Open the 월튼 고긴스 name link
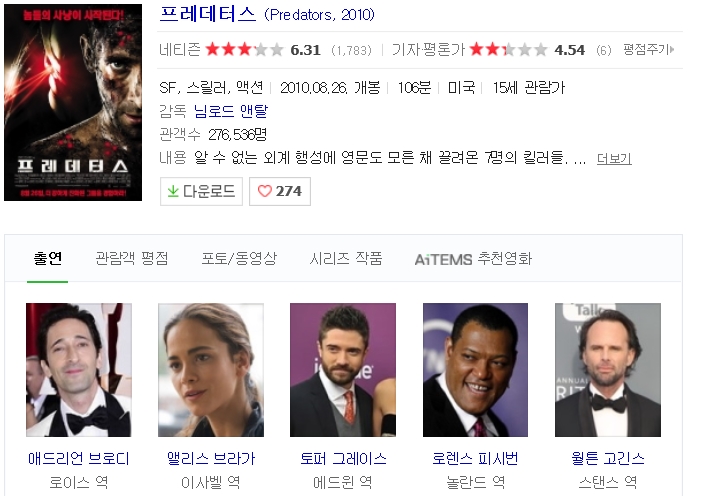 (x=608, y=458)
